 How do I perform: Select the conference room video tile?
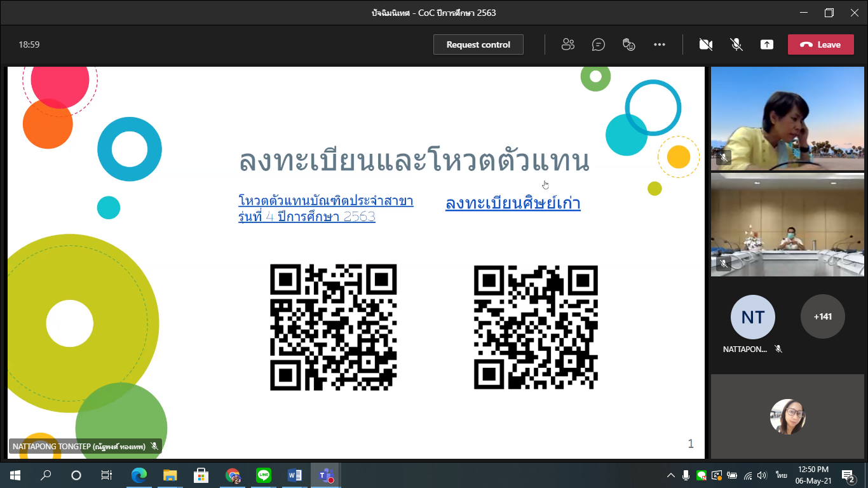[x=787, y=225]
